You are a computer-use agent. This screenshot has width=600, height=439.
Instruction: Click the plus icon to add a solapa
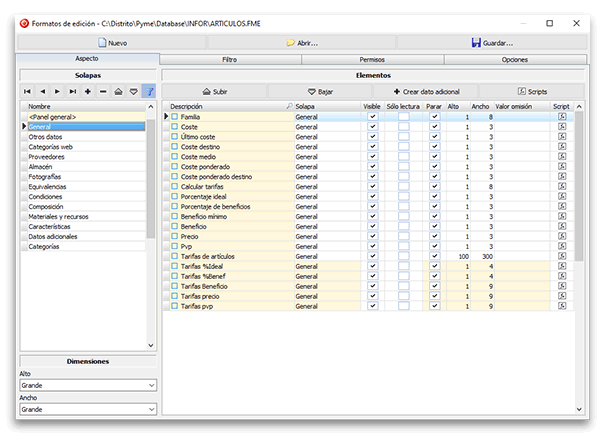point(88,91)
